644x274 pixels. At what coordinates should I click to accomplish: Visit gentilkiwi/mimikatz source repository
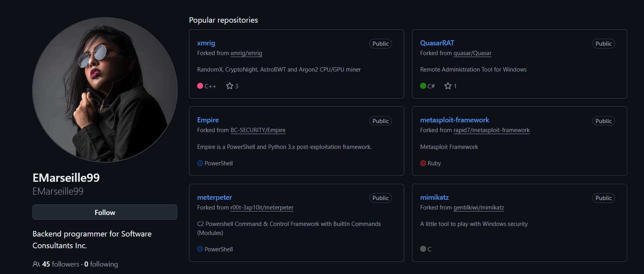tap(479, 208)
